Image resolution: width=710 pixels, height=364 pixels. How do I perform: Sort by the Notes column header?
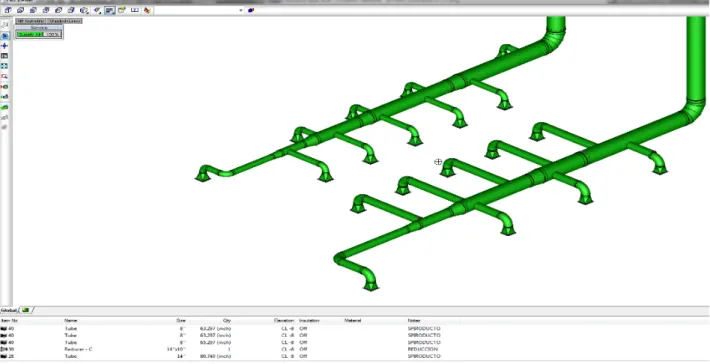414,321
